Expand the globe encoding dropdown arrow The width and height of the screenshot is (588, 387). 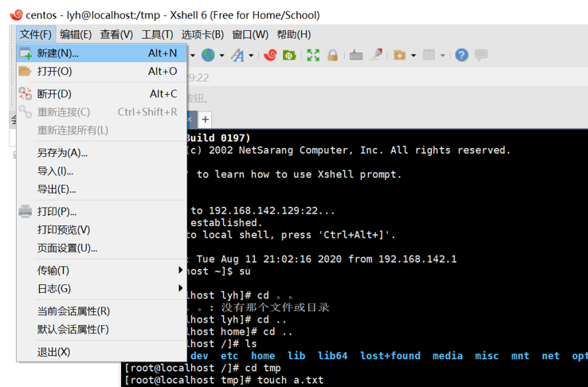click(222, 56)
